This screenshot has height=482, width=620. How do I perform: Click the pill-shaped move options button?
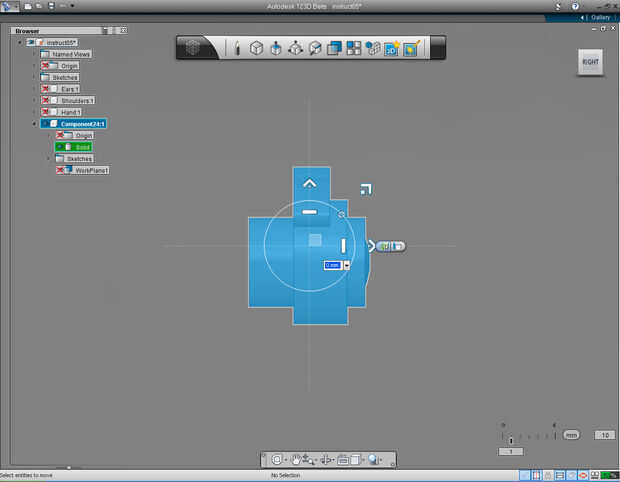(391, 246)
